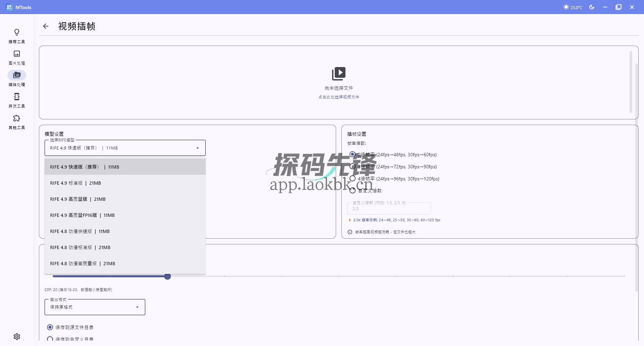Select 保存到源文件目录 output option

50,327
